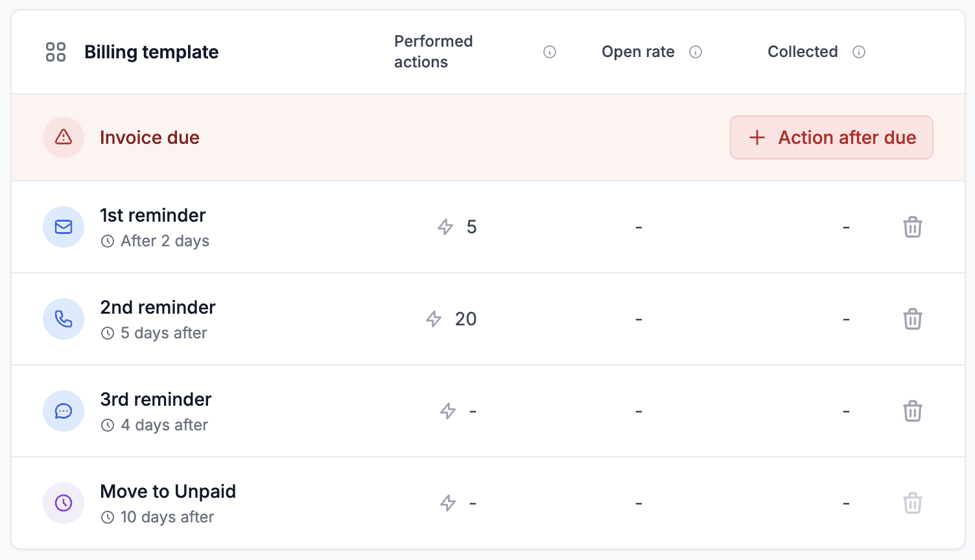Click the Open rate info icon
This screenshot has width=975, height=560.
point(696,52)
